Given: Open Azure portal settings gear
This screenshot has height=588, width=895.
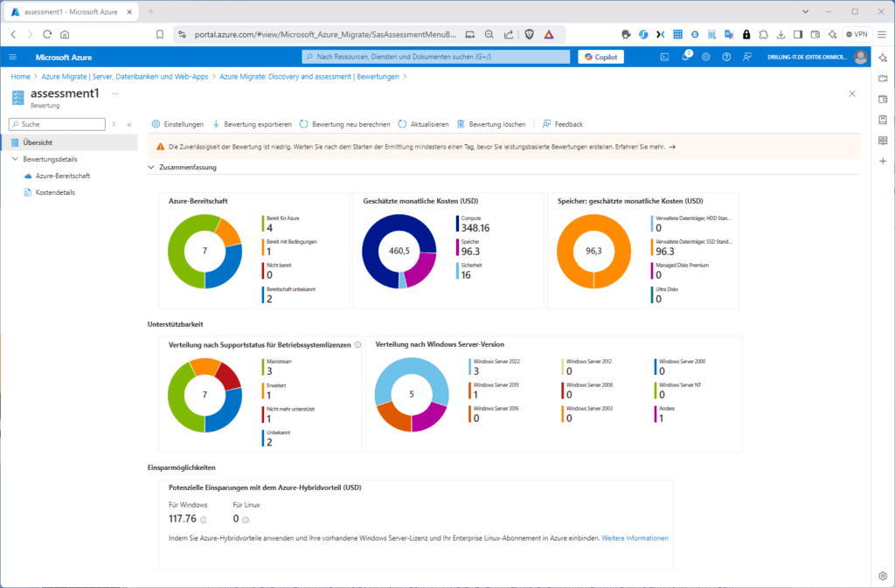Looking at the screenshot, I should [x=706, y=57].
